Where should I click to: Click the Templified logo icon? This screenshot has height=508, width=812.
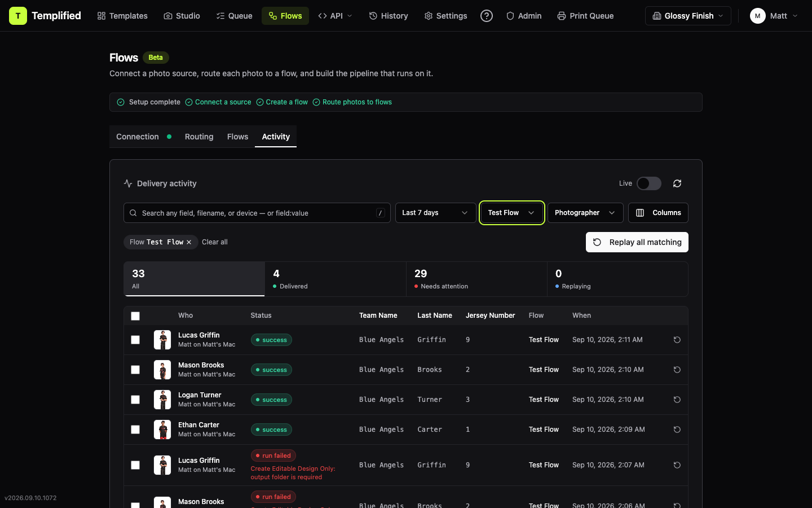pyautogui.click(x=18, y=16)
